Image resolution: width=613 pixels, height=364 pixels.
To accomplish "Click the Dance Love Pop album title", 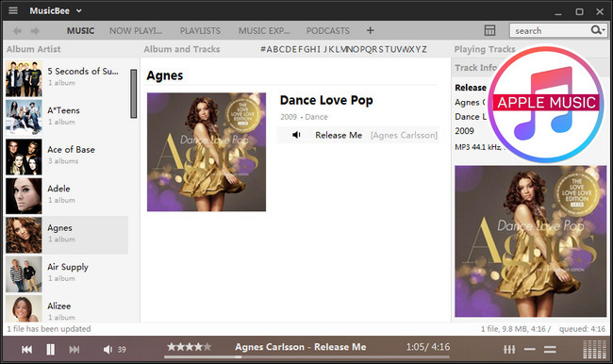I will (326, 101).
